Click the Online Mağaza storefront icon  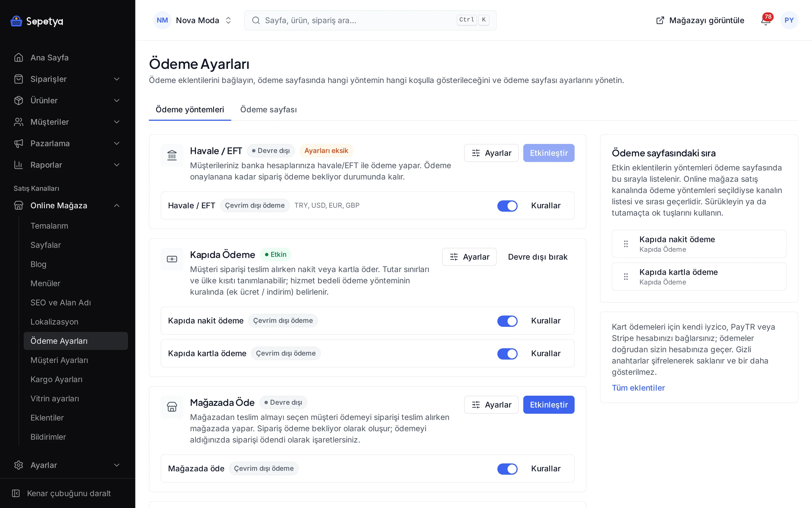(x=18, y=205)
